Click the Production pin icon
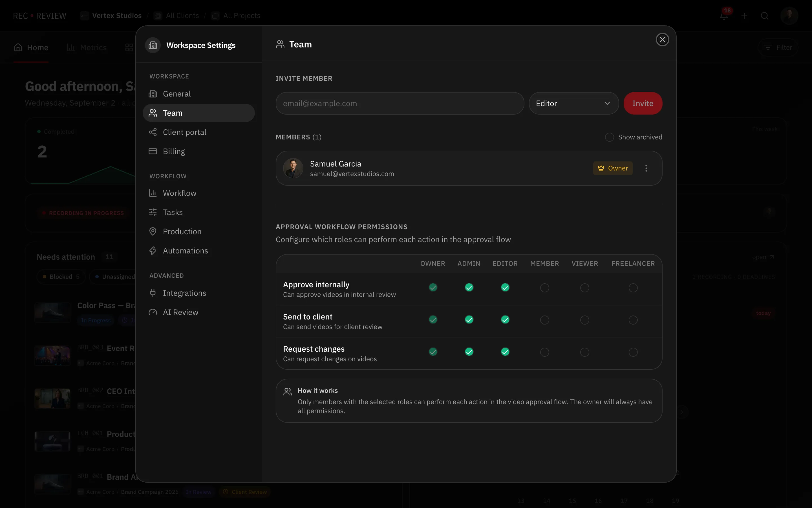This screenshot has width=812, height=508. pyautogui.click(x=153, y=231)
